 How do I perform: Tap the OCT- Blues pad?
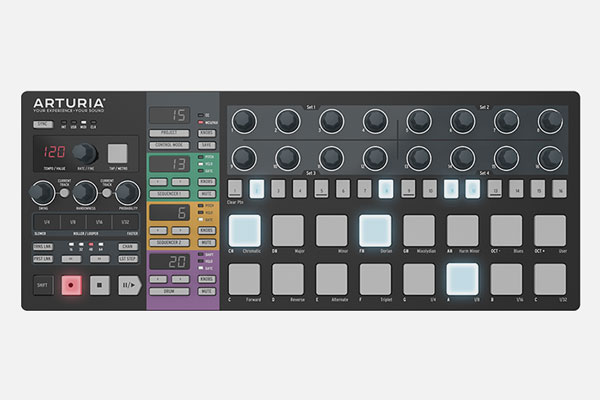pyautogui.click(x=506, y=230)
